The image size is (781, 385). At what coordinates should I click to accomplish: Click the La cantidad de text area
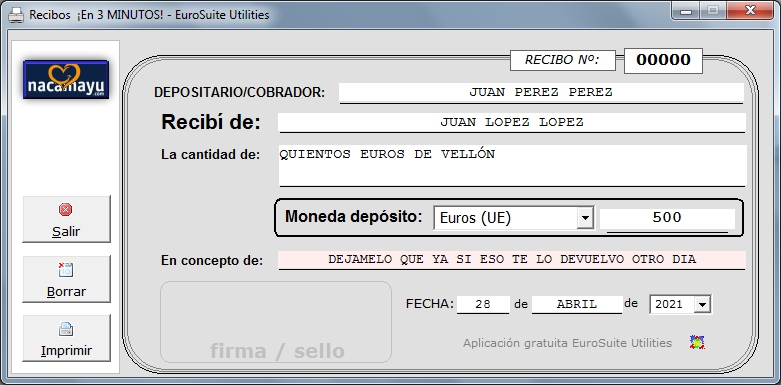512,166
